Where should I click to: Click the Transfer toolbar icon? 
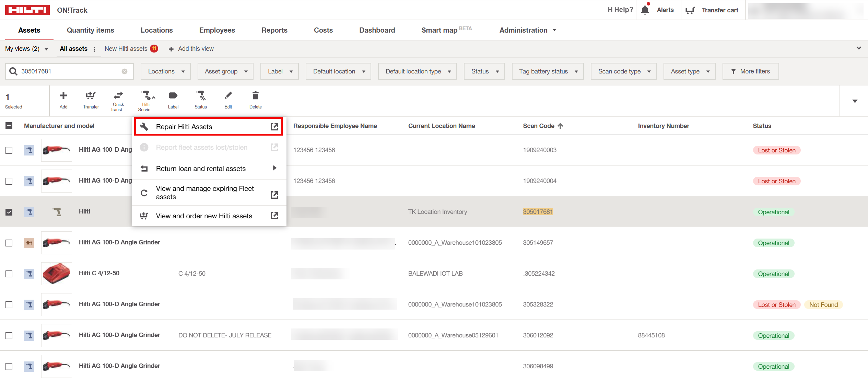(x=91, y=96)
